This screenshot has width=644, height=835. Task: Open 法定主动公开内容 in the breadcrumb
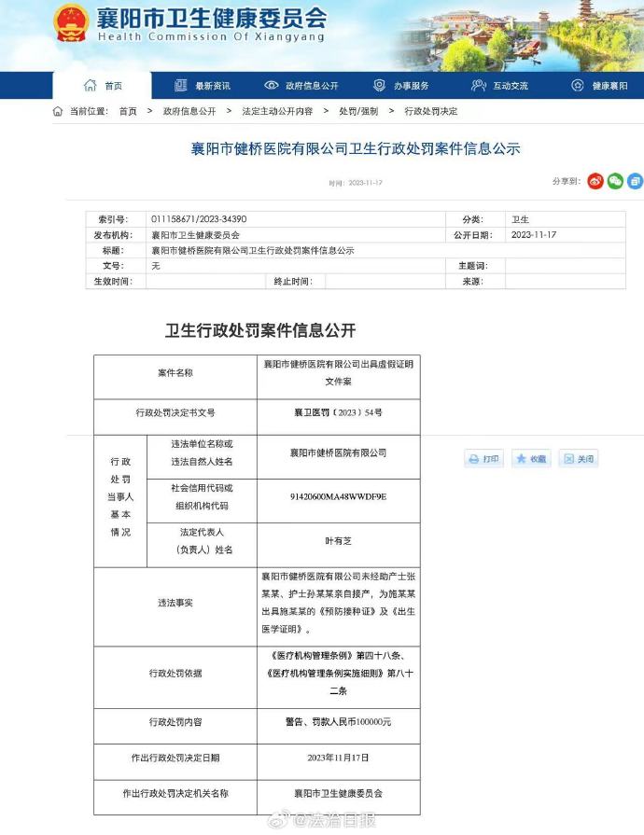tap(277, 111)
